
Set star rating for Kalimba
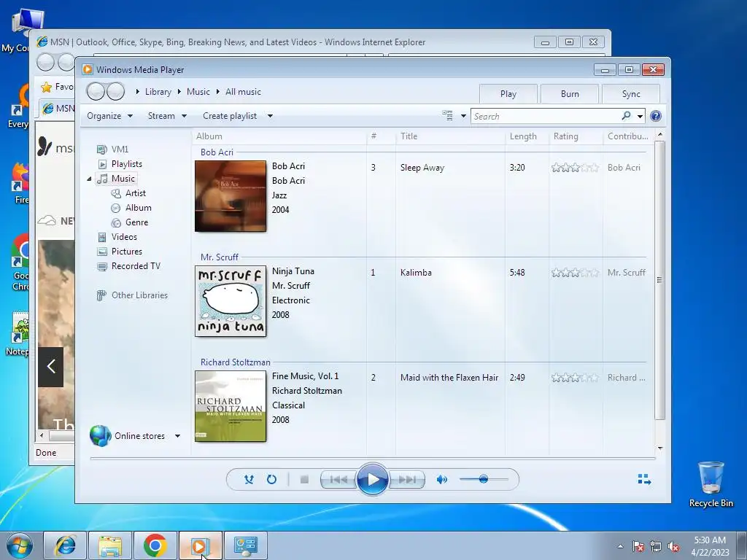tap(575, 273)
